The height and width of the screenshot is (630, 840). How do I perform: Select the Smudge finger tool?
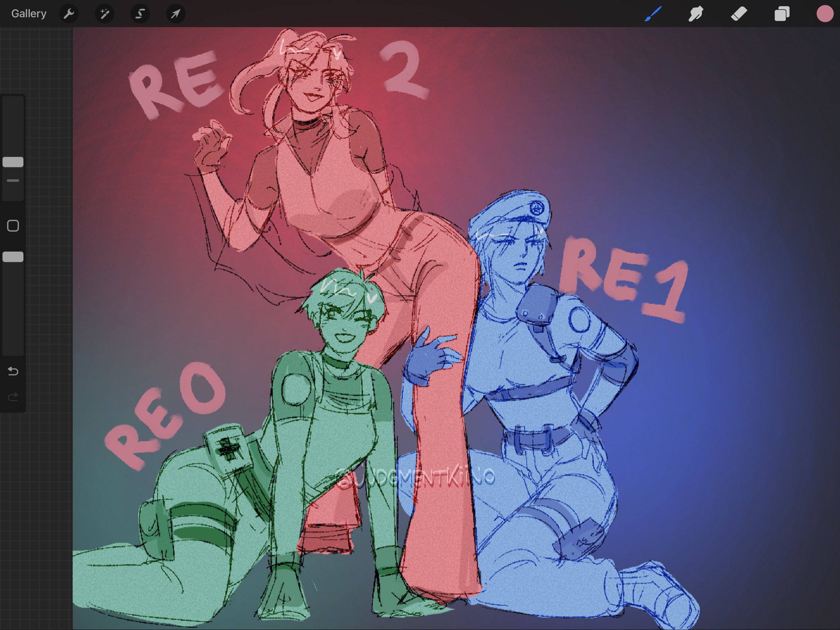click(696, 14)
